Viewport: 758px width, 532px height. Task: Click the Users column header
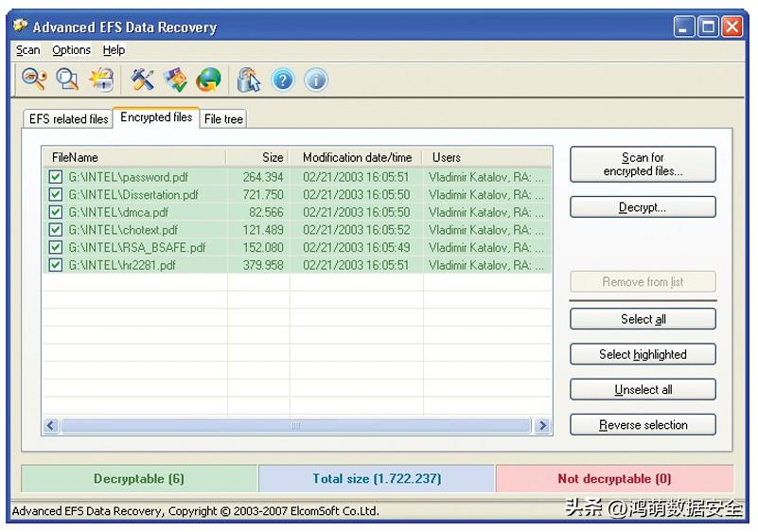pos(487,157)
